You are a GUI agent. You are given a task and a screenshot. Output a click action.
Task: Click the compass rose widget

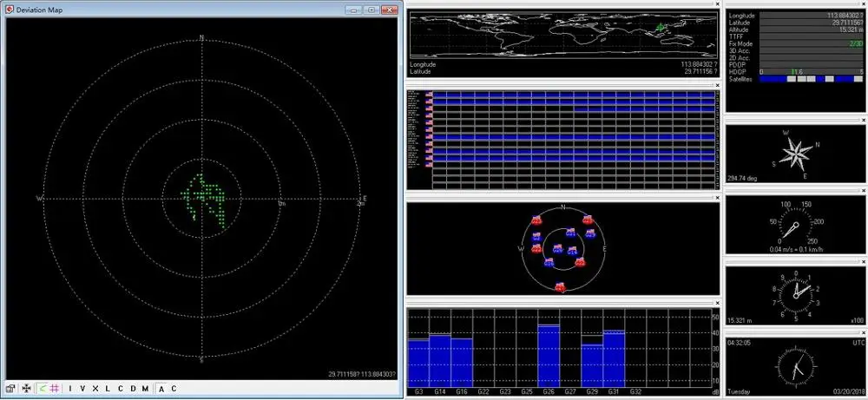795,154
